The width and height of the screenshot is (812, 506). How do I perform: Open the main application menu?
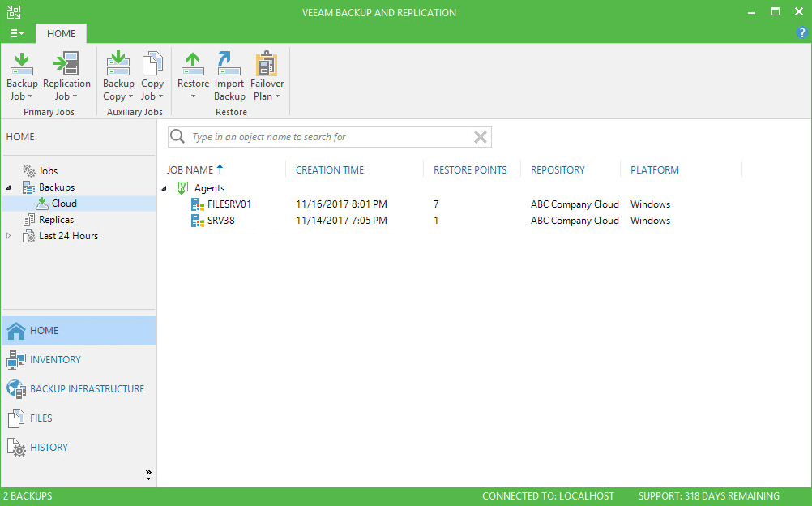pyautogui.click(x=16, y=33)
